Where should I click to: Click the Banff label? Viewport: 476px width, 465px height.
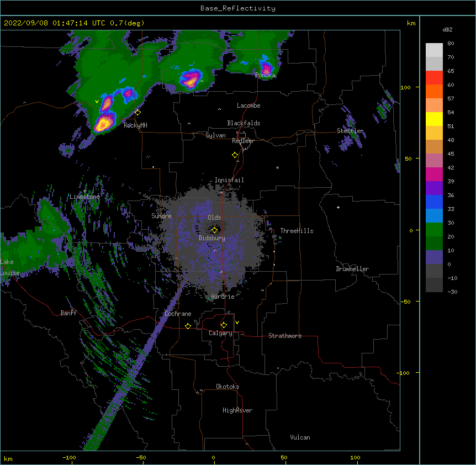click(x=68, y=313)
